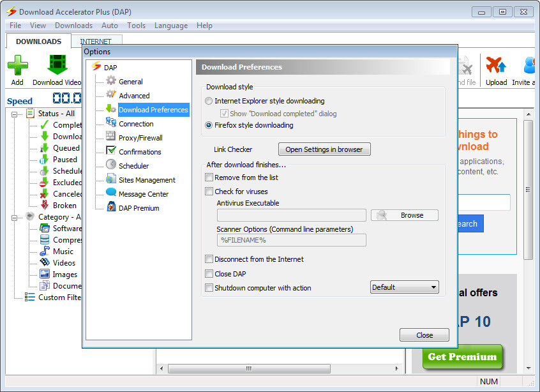Click the Custom Filter list icon
This screenshot has width=540, height=392.
tap(29, 297)
